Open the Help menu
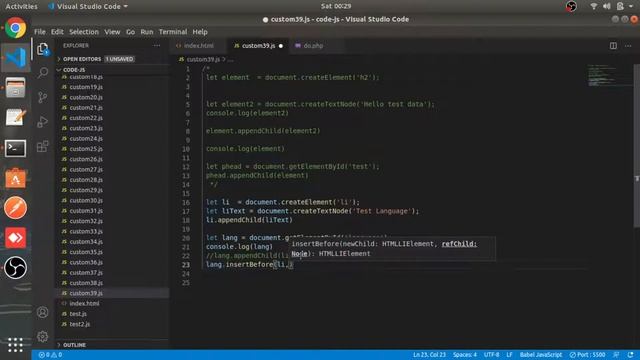Image resolution: width=640 pixels, height=360 pixels. (200, 32)
